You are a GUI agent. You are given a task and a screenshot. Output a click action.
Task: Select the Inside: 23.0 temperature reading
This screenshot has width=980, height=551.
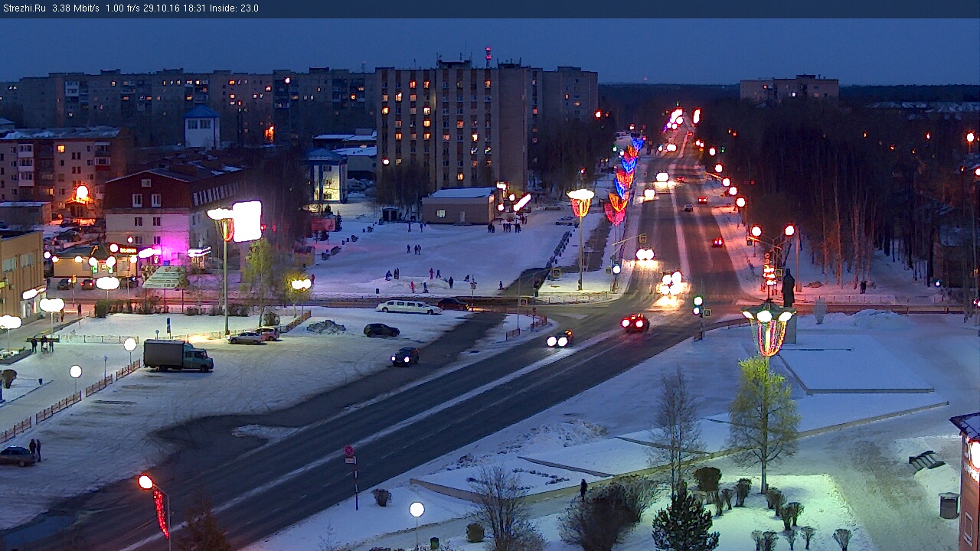(234, 8)
